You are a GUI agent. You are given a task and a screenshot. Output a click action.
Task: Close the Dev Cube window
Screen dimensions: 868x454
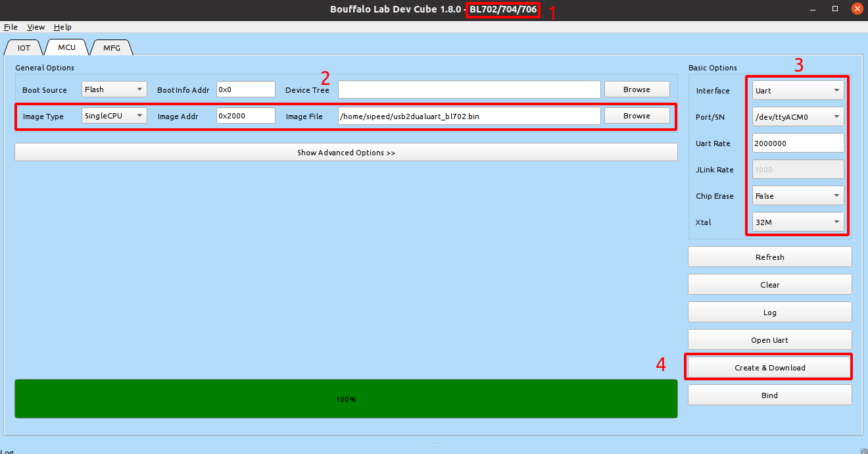[857, 9]
